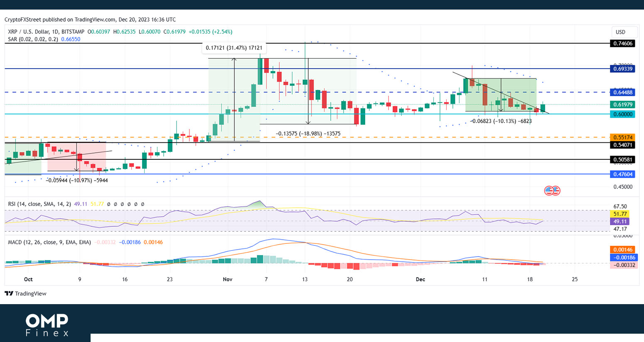Click the -0.13575 (-18.98%) measurement label
644x342 pixels.
pos(308,134)
